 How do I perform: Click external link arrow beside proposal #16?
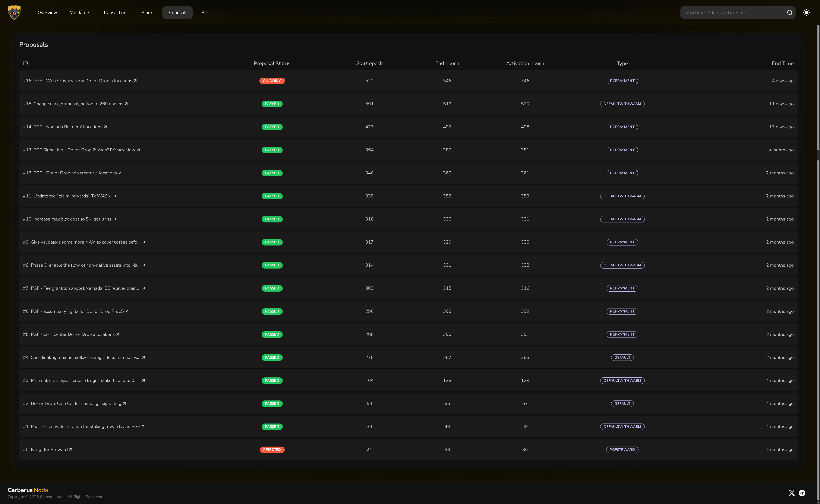135,81
